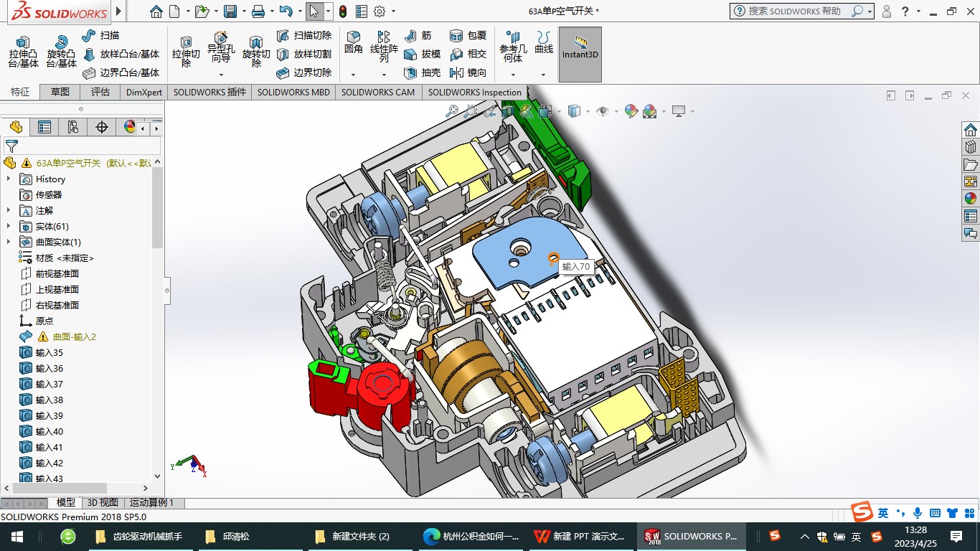This screenshot has width=980, height=551.
Task: Click the feature tree scroll-down arrow
Action: (x=158, y=476)
